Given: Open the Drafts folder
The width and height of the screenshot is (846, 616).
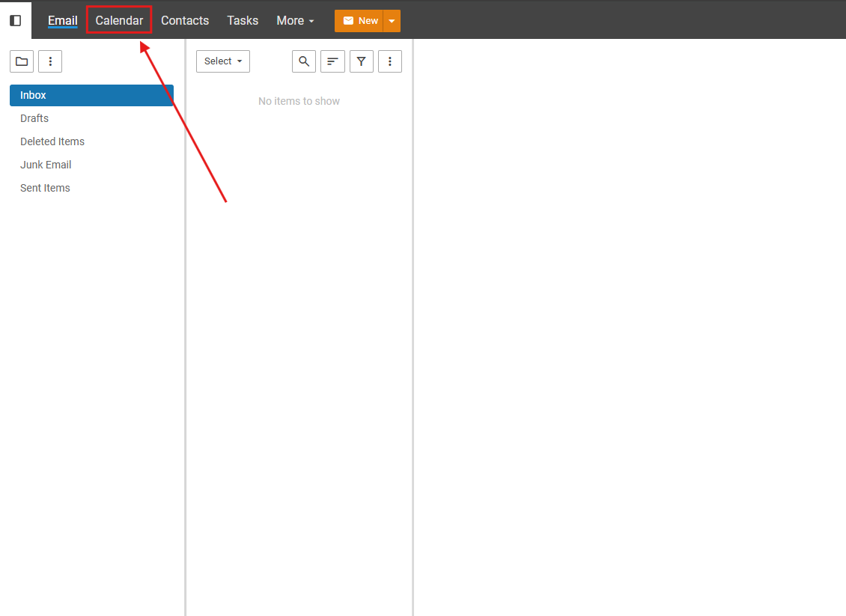Looking at the screenshot, I should coord(34,118).
